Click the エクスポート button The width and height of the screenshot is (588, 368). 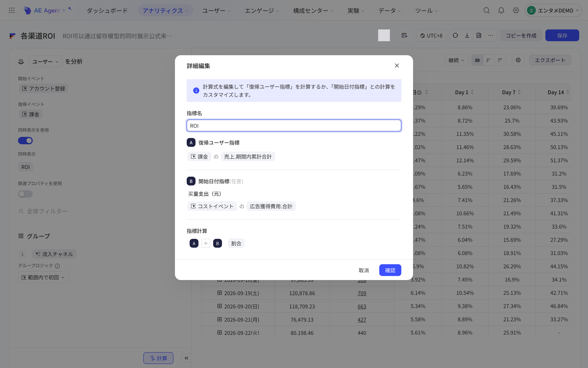tap(550, 60)
